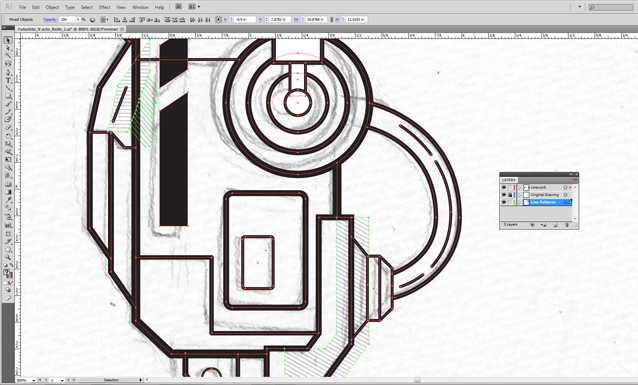Click the Delete Selection trash icon in Layers
The height and width of the screenshot is (385, 638).
point(567,225)
